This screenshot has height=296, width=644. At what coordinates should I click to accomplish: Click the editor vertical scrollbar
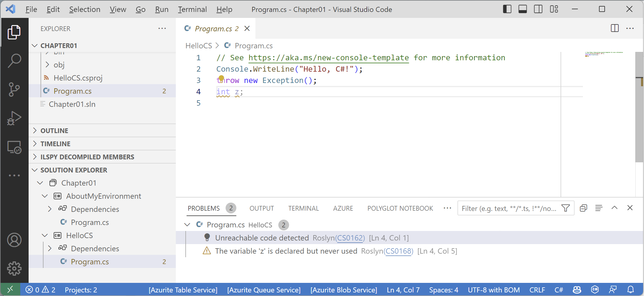click(639, 107)
